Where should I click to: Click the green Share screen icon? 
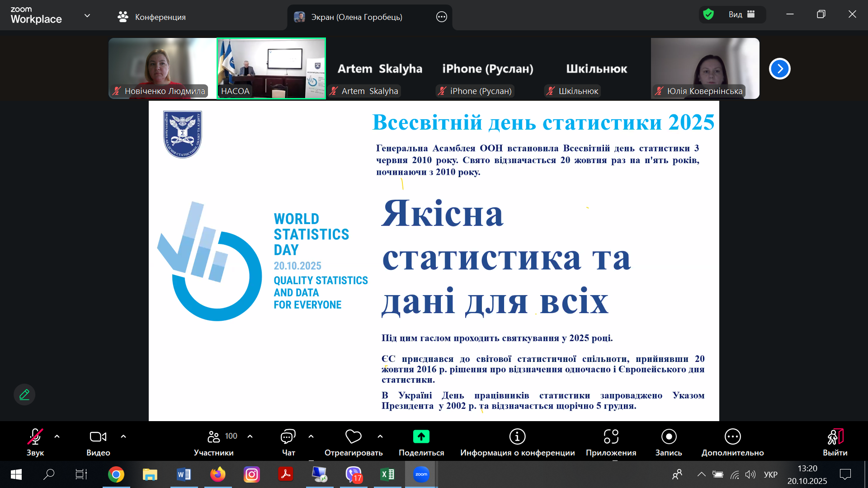[x=421, y=436]
